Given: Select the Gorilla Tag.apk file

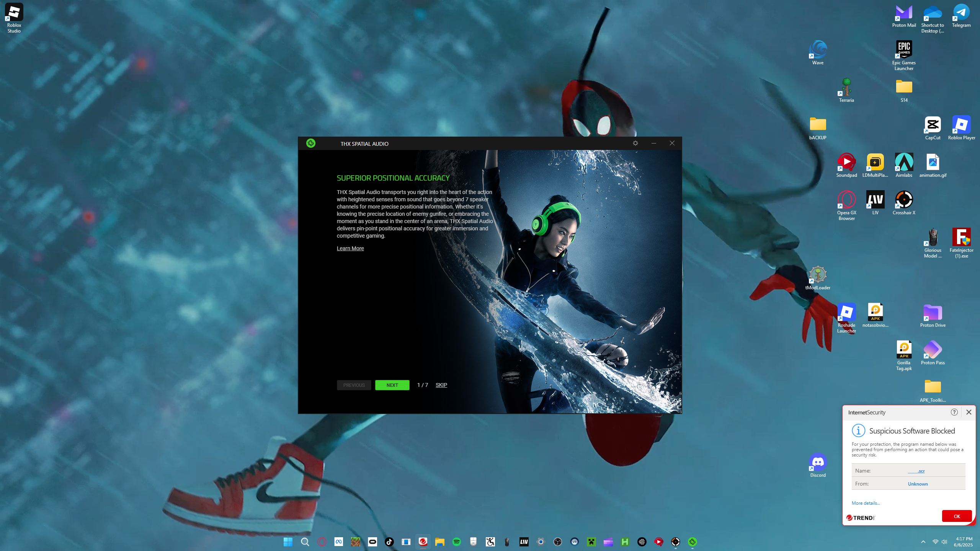Looking at the screenshot, I should click(x=904, y=355).
